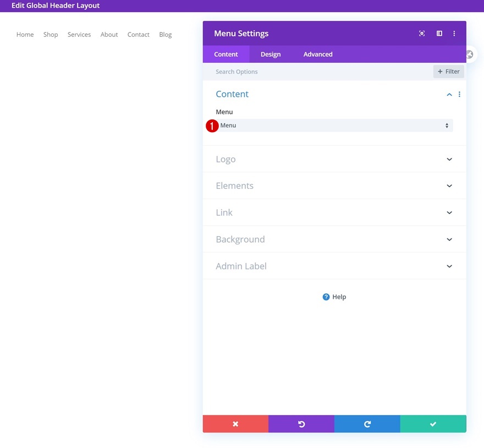Open Content section three-dot options
The image size is (484, 448).
coord(459,95)
